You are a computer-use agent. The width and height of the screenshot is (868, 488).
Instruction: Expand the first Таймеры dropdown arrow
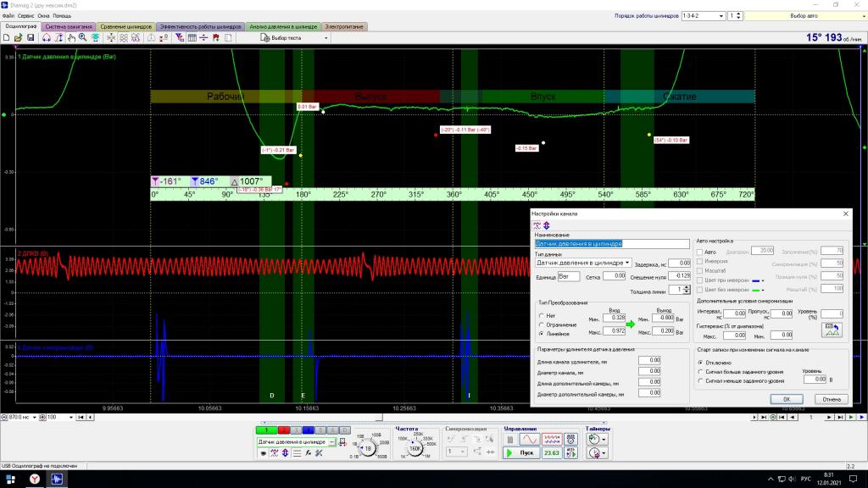(604, 440)
